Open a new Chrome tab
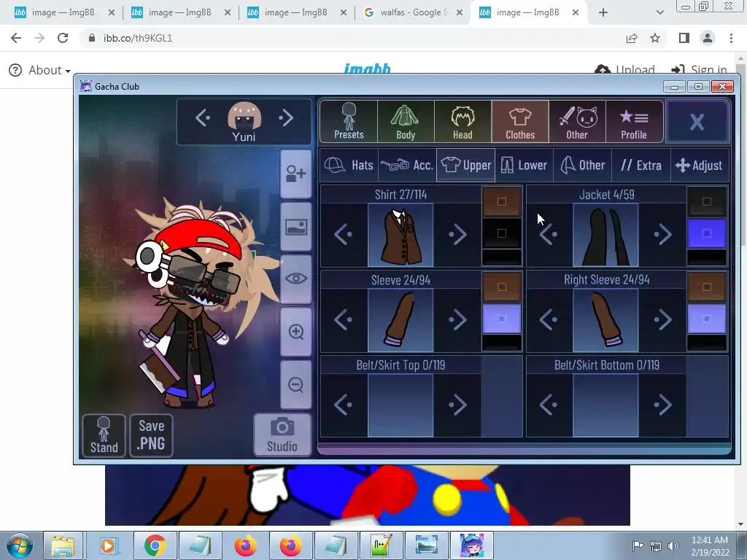Image resolution: width=747 pixels, height=560 pixels. (x=603, y=12)
